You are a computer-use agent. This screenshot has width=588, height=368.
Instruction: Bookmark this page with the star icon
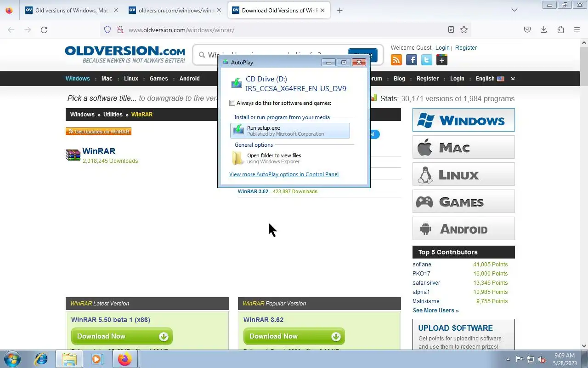(x=464, y=29)
